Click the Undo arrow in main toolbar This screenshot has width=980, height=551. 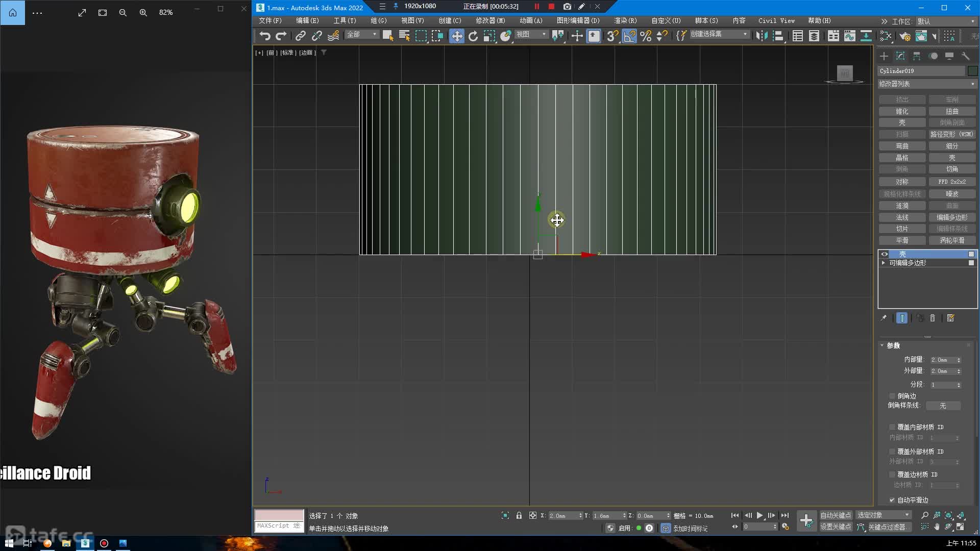[x=264, y=36]
